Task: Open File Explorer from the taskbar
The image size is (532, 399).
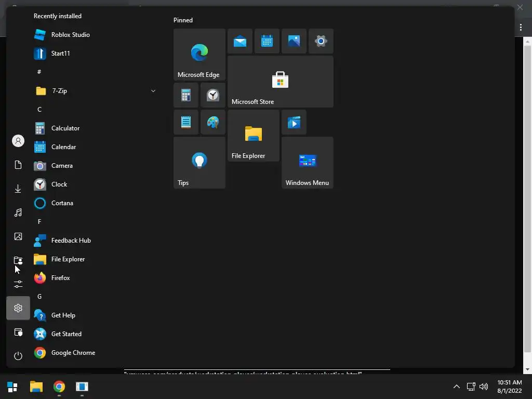Action: pyautogui.click(x=36, y=387)
